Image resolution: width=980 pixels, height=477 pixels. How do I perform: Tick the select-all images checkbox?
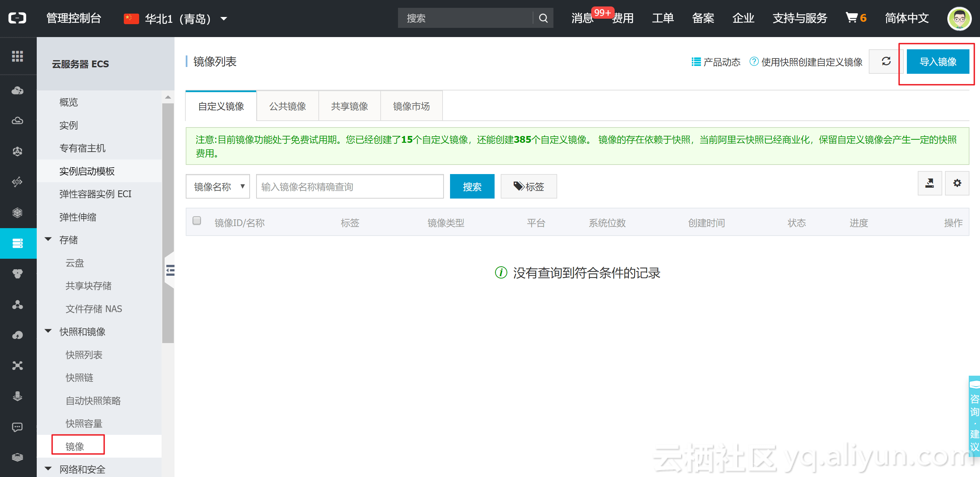[197, 221]
